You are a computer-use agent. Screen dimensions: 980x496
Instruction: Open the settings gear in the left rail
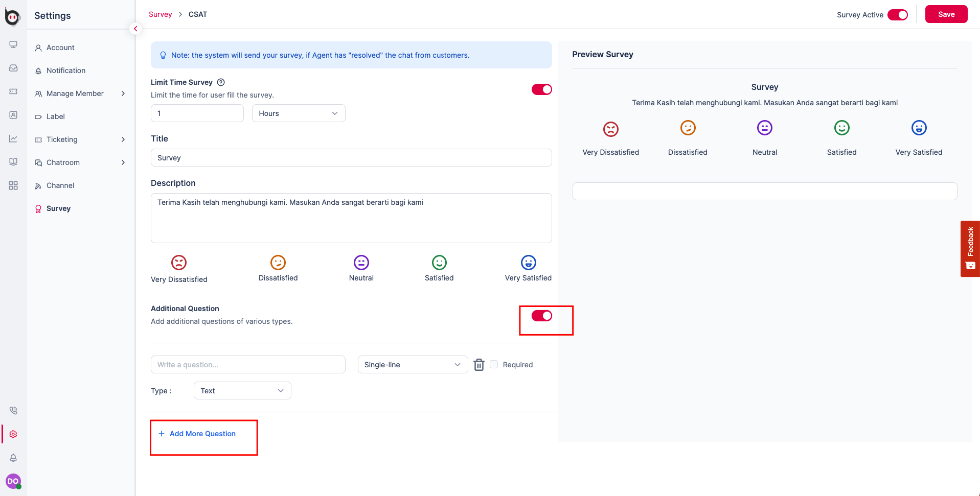(13, 434)
